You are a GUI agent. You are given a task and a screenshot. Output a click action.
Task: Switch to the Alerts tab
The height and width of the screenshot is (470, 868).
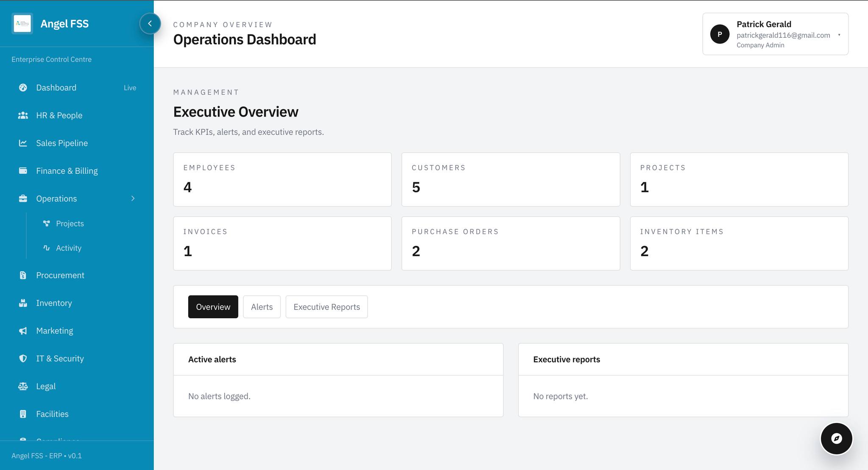tap(262, 307)
